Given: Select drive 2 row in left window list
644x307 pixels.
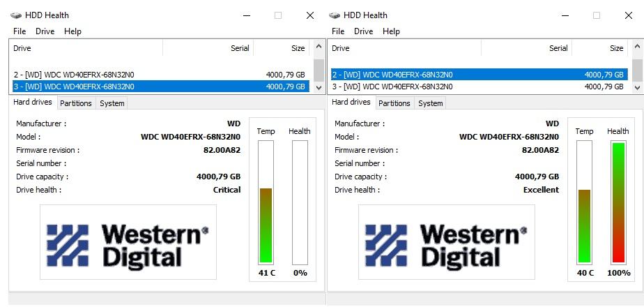Looking at the screenshot, I should tap(160, 75).
